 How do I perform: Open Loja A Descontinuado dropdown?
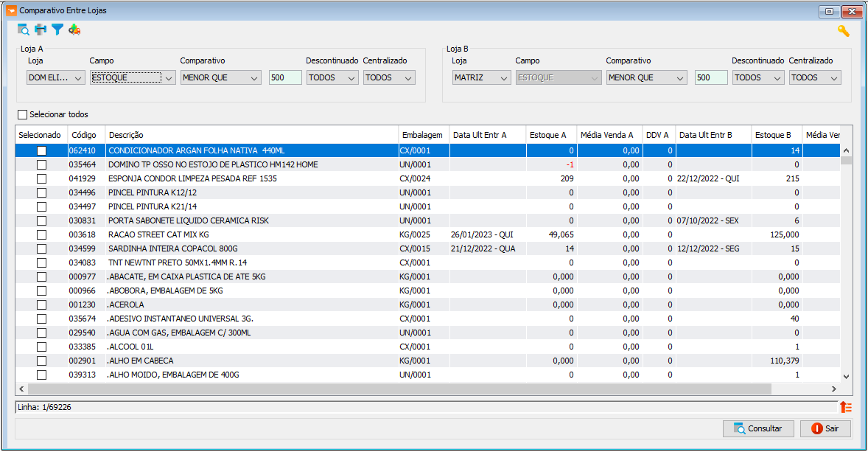[332, 77]
